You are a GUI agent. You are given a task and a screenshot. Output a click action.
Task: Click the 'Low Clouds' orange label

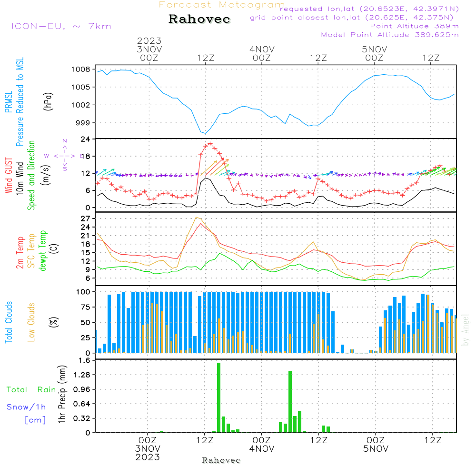(31, 322)
